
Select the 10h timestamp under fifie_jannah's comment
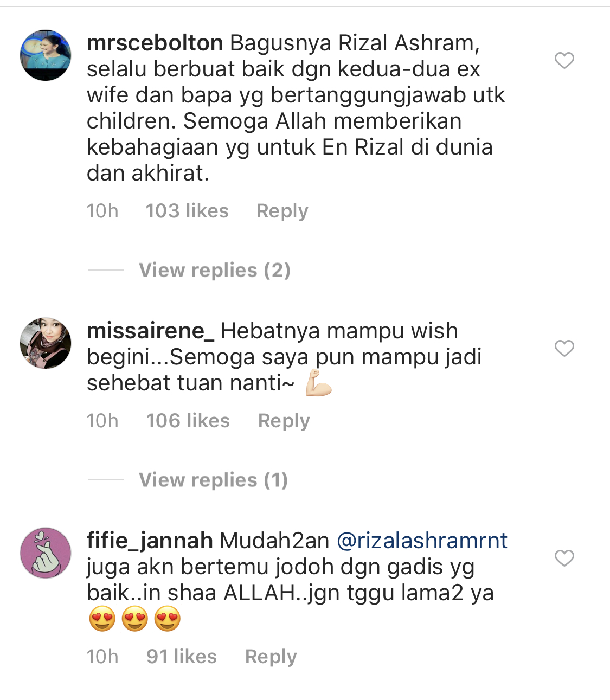(102, 657)
